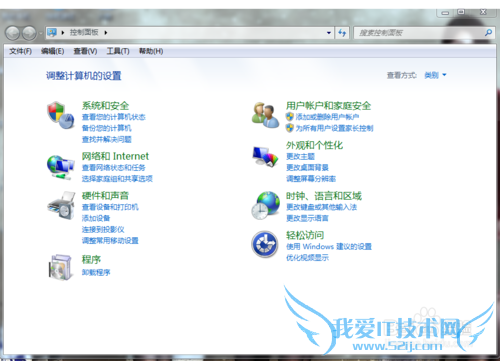Open the Appearance and Personalization monitor icon
The image size is (500, 361).
[x=265, y=157]
